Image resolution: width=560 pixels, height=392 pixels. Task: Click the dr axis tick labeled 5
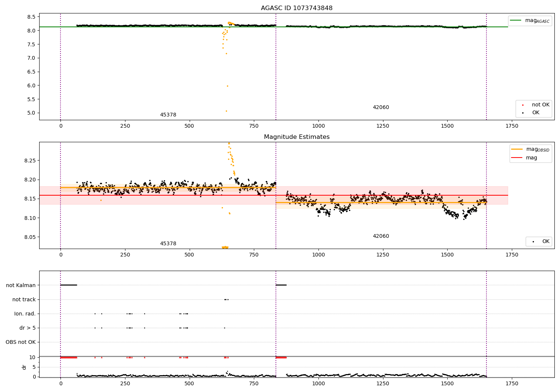(34, 367)
